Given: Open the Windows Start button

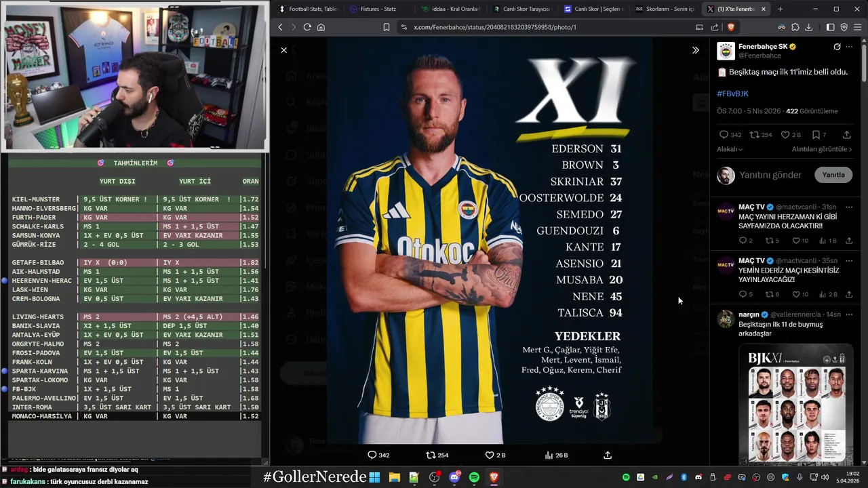Looking at the screenshot, I should pos(374,477).
